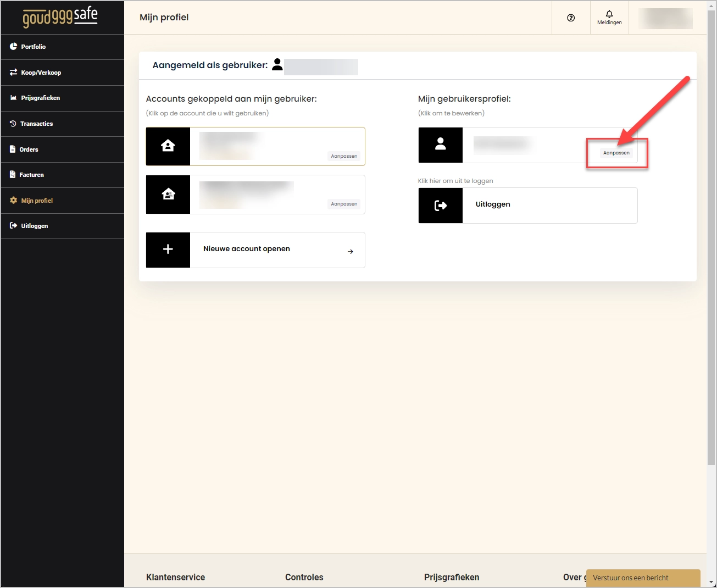Click Prijsgrafieken footer heading

(x=452, y=578)
